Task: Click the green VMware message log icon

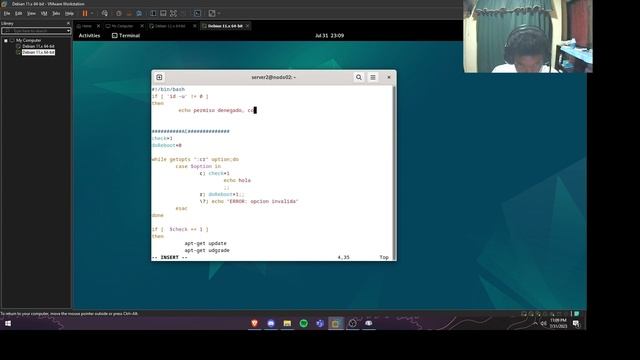Action: 577,314
